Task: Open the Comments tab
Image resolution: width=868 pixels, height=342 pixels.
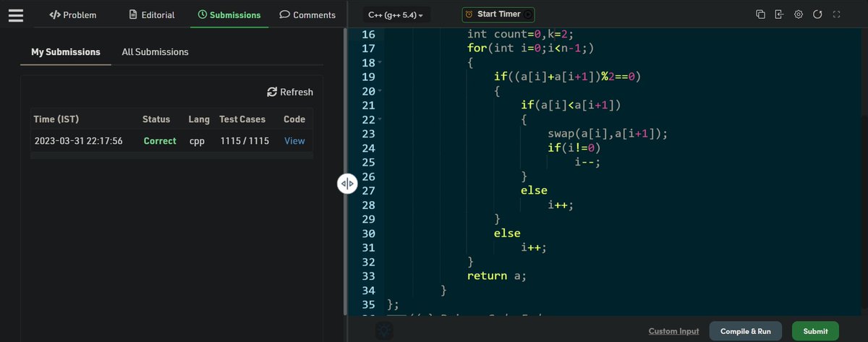Action: pos(307,14)
